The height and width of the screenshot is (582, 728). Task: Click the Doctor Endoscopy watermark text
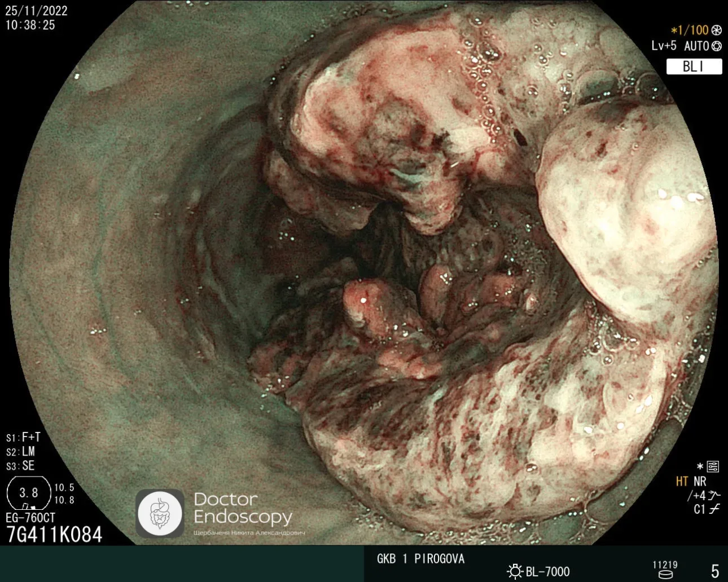[x=243, y=508]
